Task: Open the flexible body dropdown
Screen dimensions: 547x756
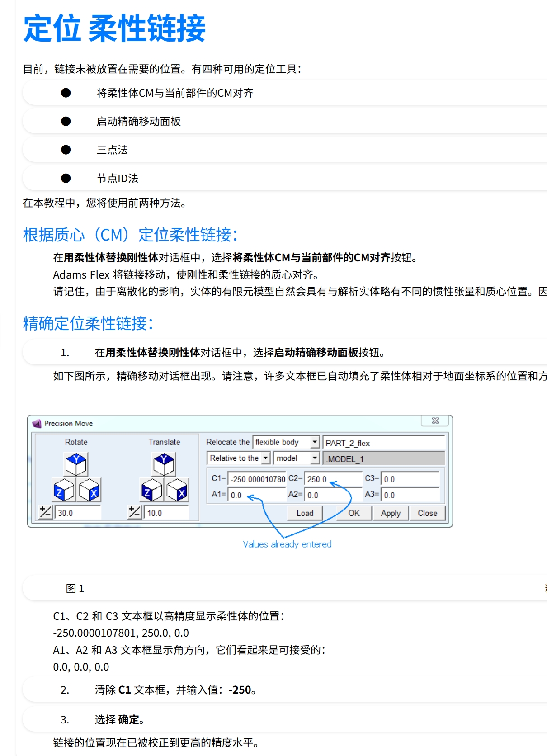Action: coord(315,442)
